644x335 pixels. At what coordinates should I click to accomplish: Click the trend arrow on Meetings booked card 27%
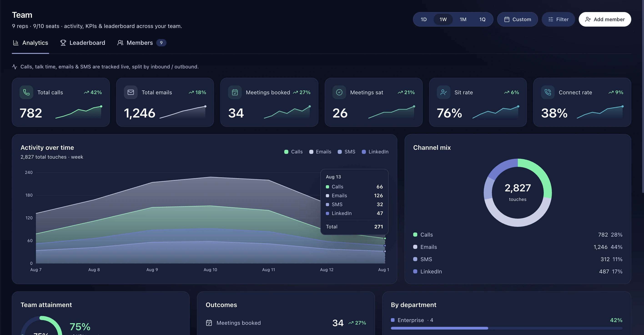coord(295,92)
